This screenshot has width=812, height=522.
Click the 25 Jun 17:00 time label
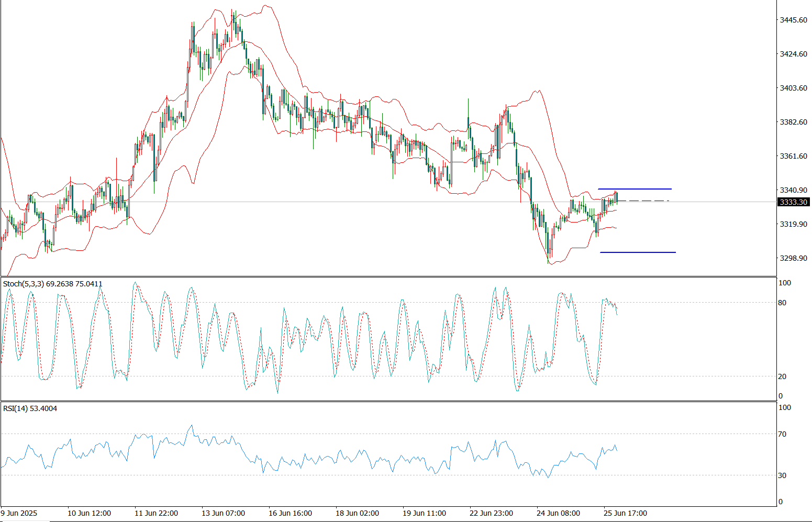(x=625, y=513)
